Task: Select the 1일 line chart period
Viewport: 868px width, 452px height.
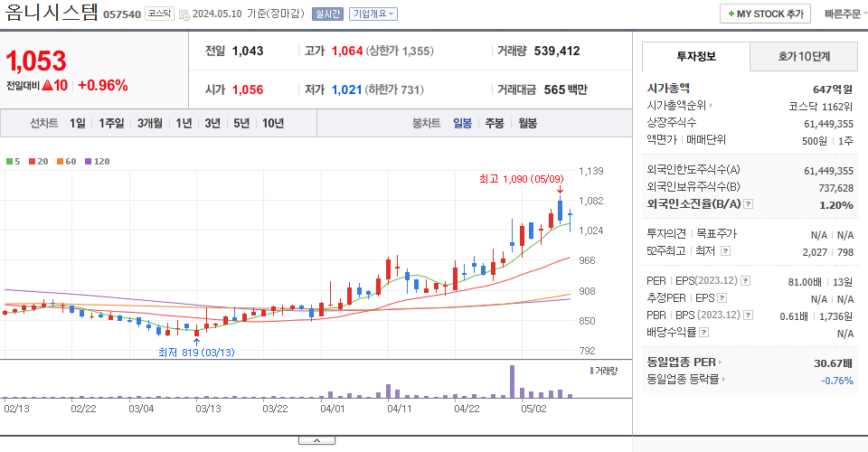Action: [78, 123]
